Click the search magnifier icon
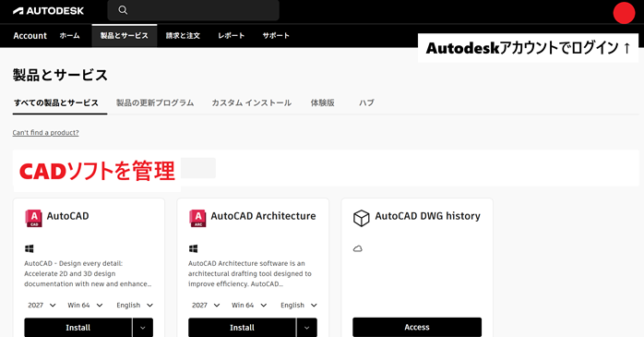644x337 pixels. [x=123, y=10]
